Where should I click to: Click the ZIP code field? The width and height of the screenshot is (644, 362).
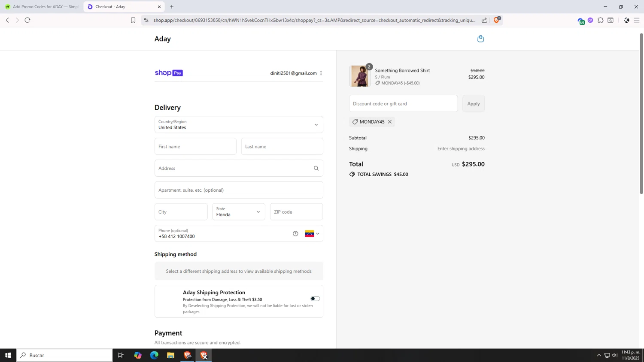[296, 212]
